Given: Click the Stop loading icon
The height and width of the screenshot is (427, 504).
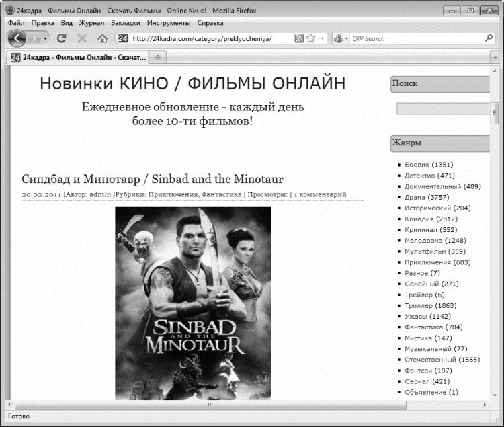Looking at the screenshot, I should click(x=82, y=38).
